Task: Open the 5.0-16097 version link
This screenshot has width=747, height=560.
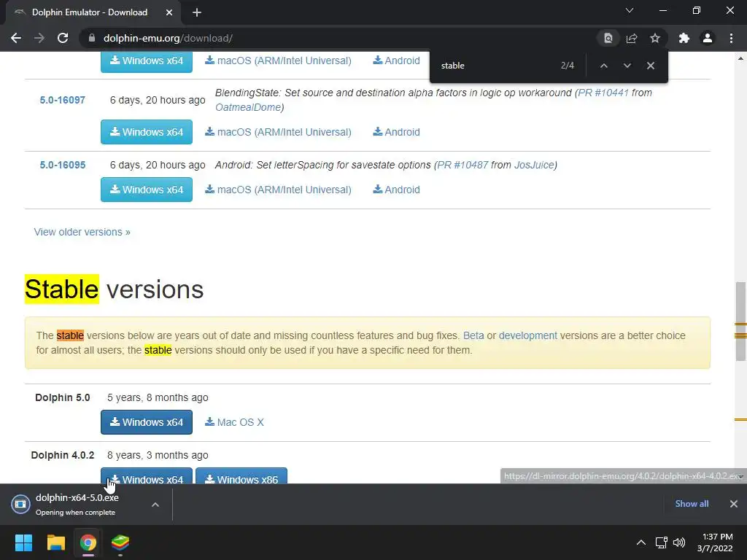Action: [63, 100]
